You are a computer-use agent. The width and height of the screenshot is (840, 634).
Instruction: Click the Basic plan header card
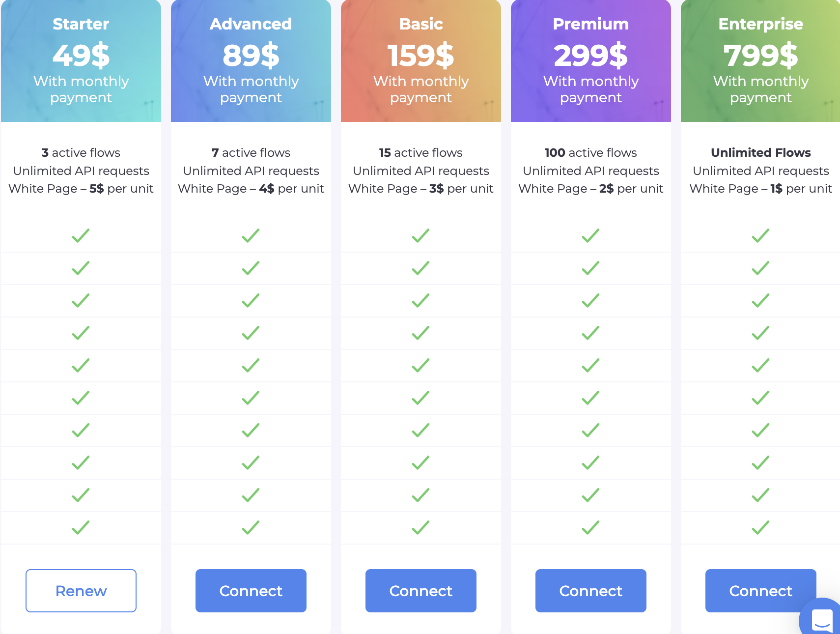click(421, 61)
